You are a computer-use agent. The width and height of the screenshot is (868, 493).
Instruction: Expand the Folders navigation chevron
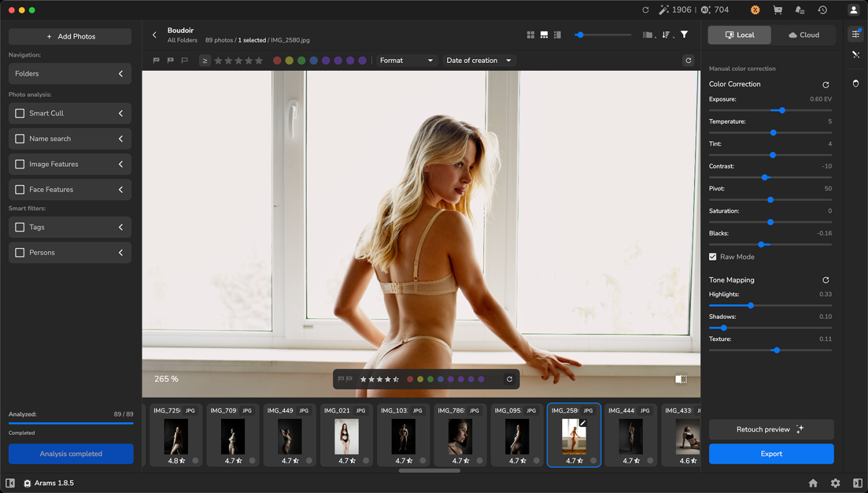point(121,74)
